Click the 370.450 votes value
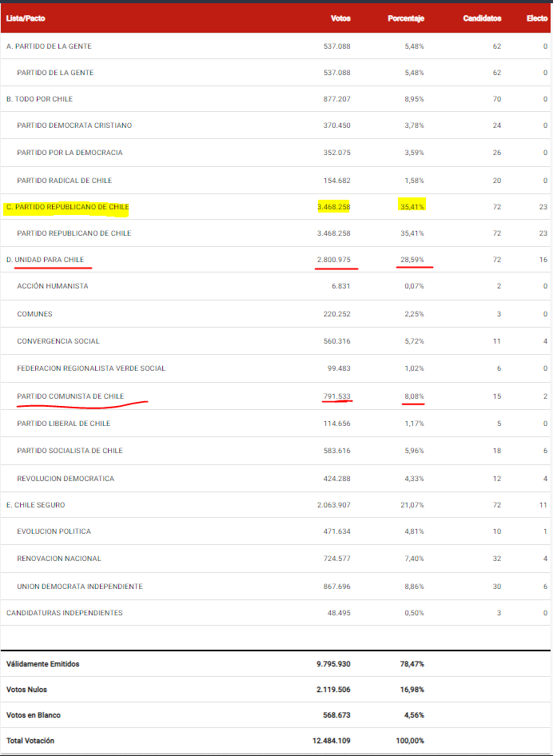553x756 pixels. (336, 125)
